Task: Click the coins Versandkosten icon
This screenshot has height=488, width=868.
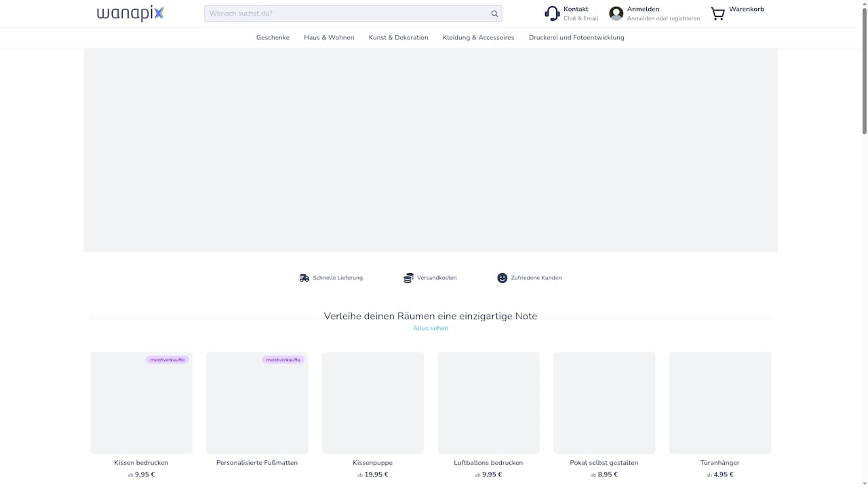Action: (x=408, y=278)
